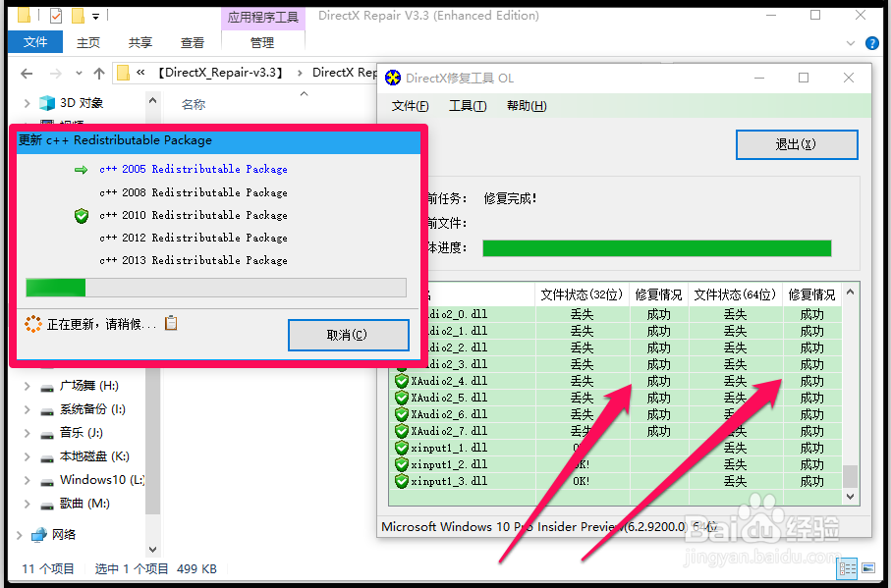Select the 音乐 (J:) drive icon
Viewport: 891px width, 588px height.
[47, 435]
